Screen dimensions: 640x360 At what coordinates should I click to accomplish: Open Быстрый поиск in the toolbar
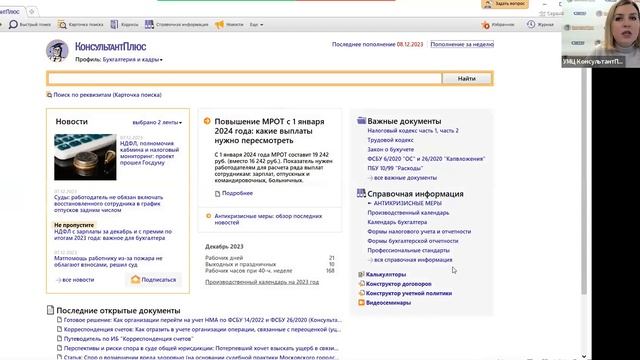pos(30,24)
